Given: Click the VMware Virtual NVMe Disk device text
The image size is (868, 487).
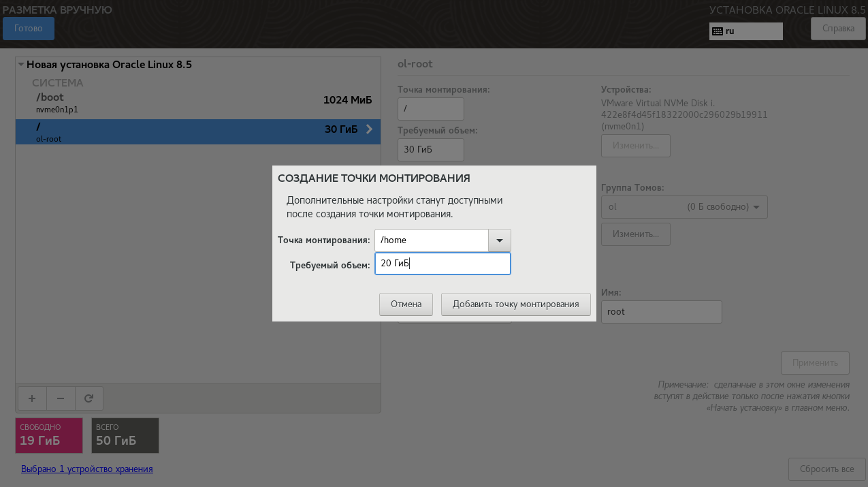Looking at the screenshot, I should [x=684, y=114].
